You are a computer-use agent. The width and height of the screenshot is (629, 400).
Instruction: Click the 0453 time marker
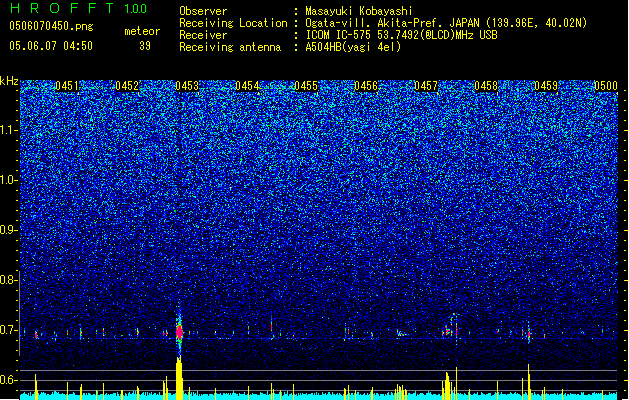(x=187, y=86)
